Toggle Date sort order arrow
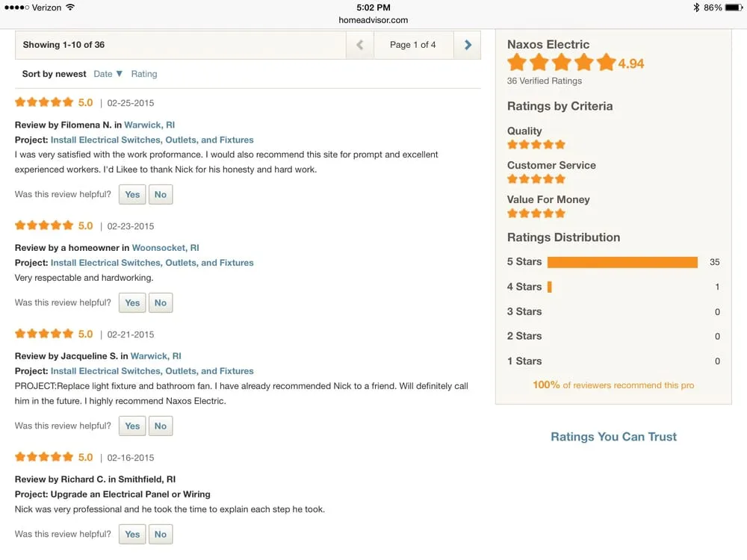 coord(119,74)
